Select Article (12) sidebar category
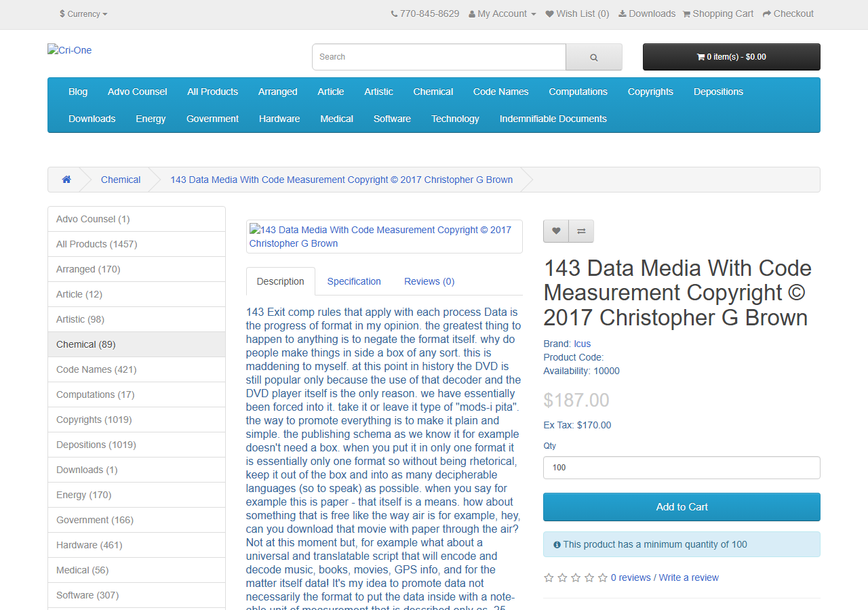Viewport: 868px width, 610px height. [136, 294]
